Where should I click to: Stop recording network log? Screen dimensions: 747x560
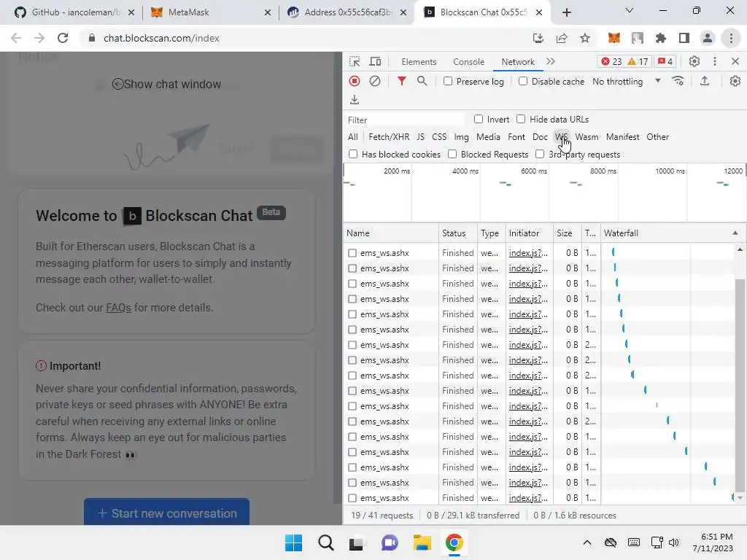point(355,81)
